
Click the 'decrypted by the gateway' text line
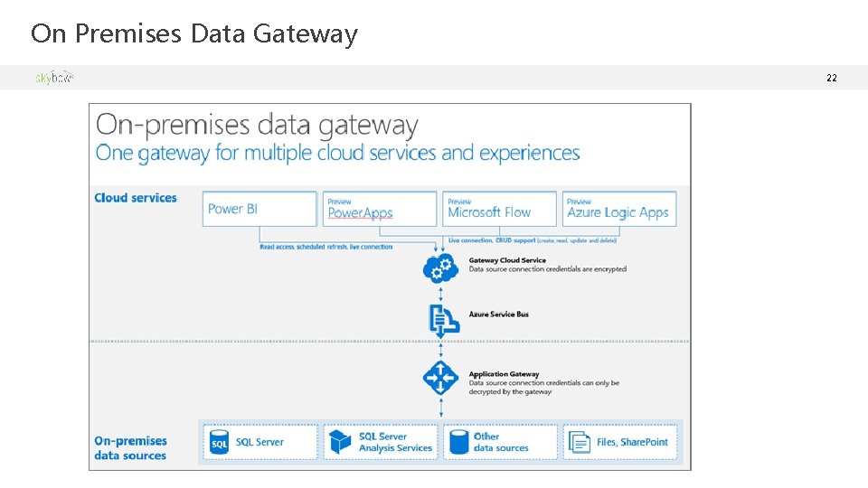(x=510, y=391)
